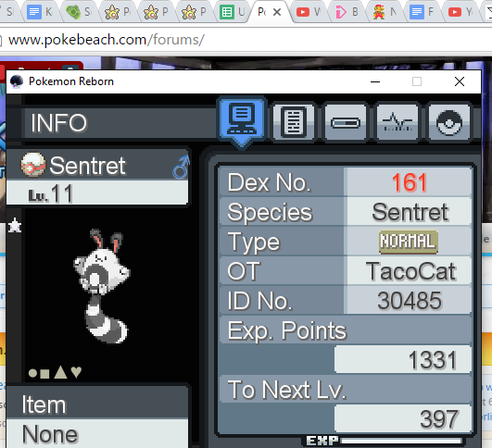This screenshot has height=448, width=492.
Task: Open the Info summary page icon
Action: (242, 120)
